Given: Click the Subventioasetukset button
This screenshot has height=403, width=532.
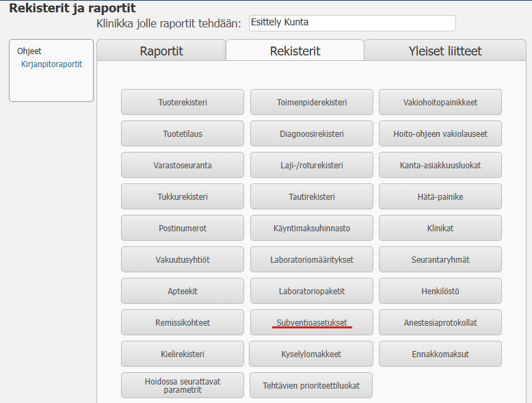Looking at the screenshot, I should (311, 322).
